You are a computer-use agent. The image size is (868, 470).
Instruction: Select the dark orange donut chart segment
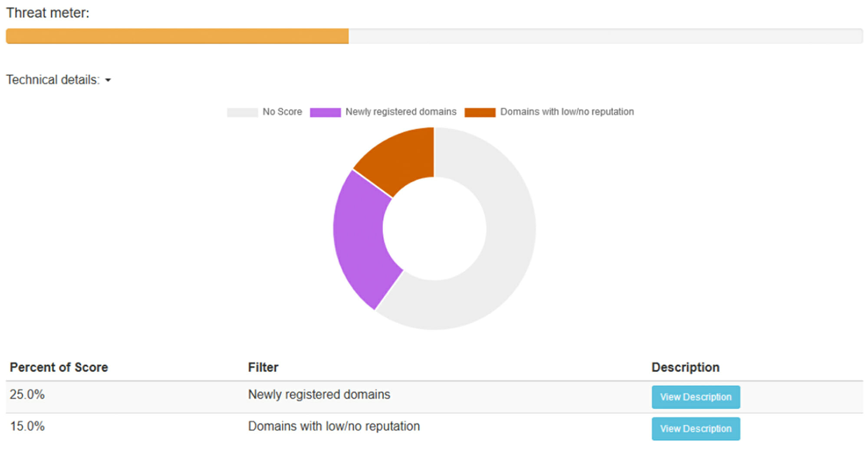[401, 158]
